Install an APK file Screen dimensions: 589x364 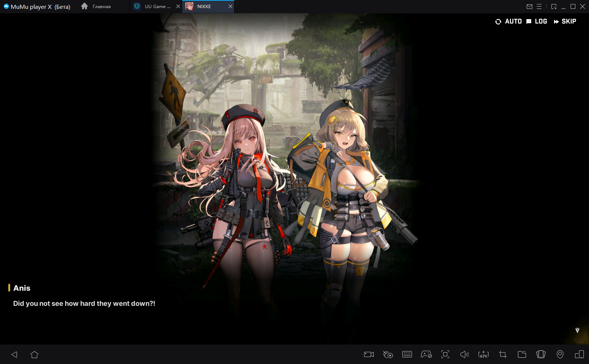coord(483,354)
